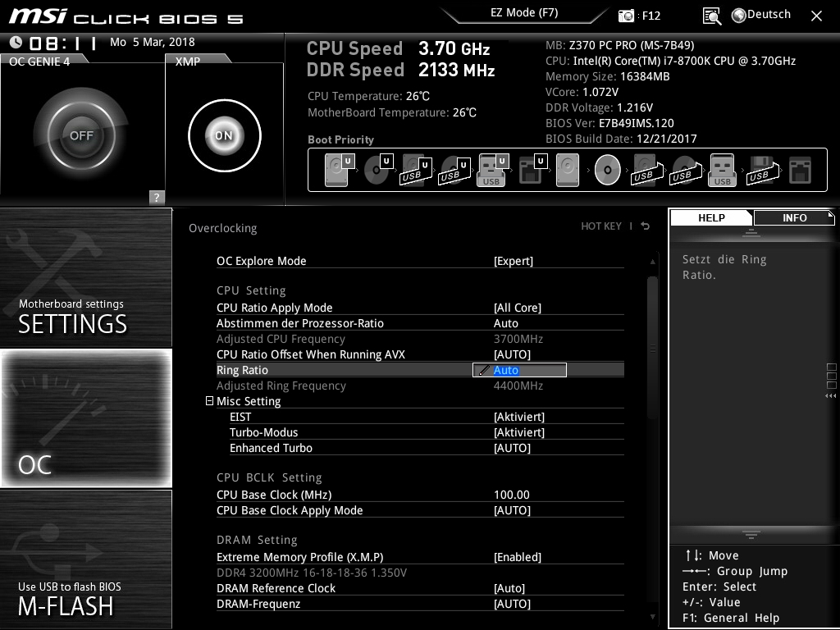This screenshot has height=630, width=840.
Task: Select the legacy USB key boot icon
Action: click(723, 170)
